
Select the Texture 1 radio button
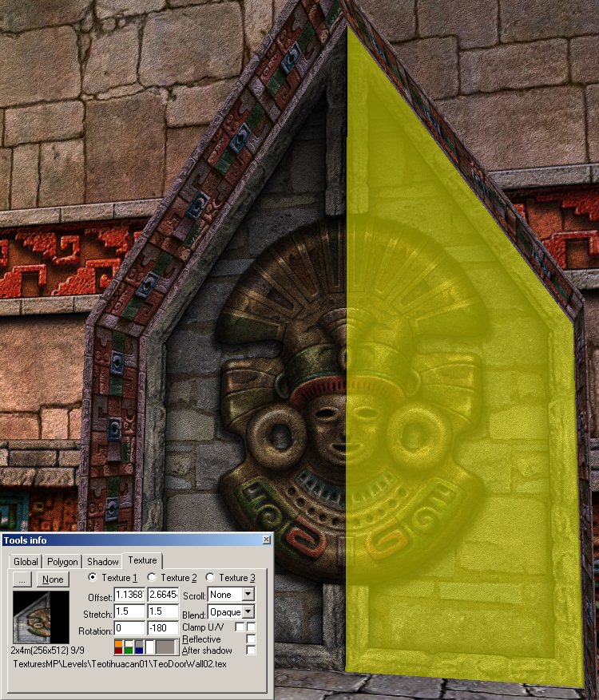[x=93, y=577]
